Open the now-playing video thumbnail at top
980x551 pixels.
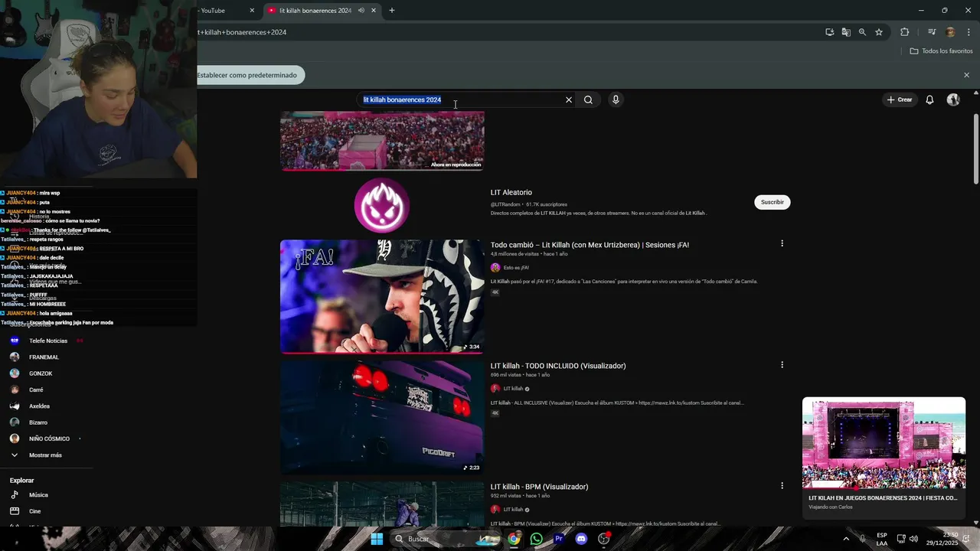point(382,141)
